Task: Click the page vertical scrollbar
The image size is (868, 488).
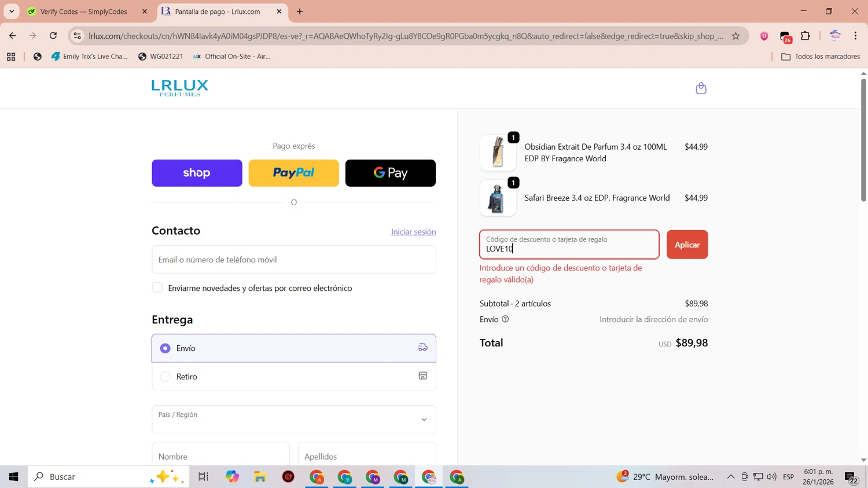Action: coord(863,140)
